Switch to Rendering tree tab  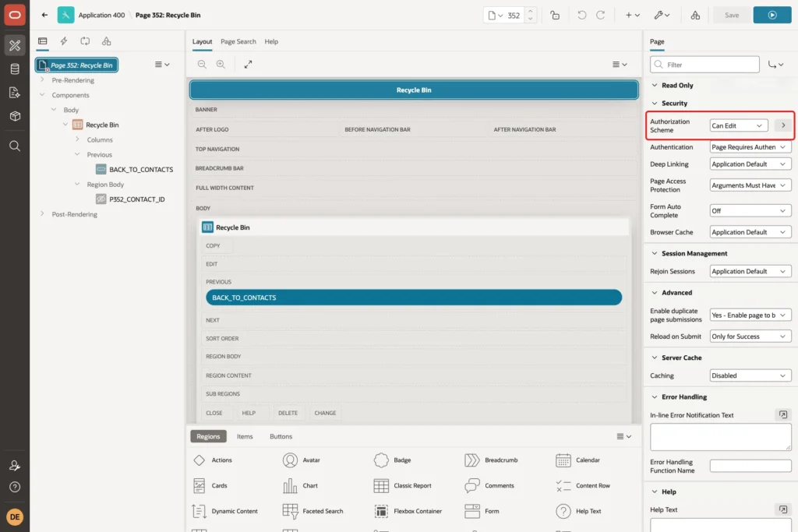click(x=43, y=41)
